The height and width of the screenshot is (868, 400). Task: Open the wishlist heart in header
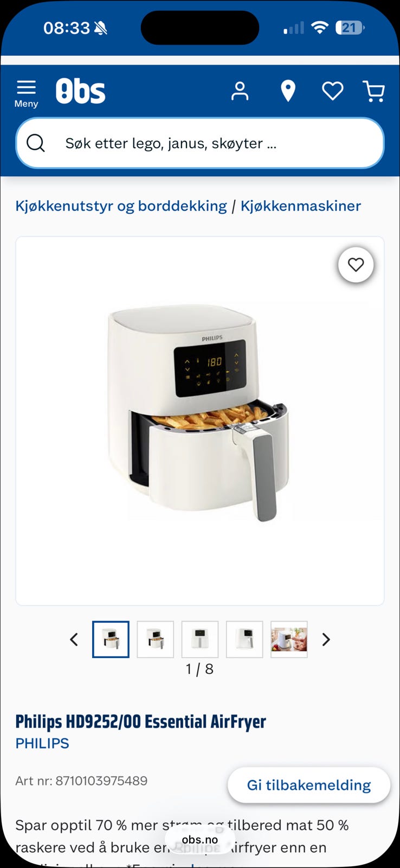332,91
